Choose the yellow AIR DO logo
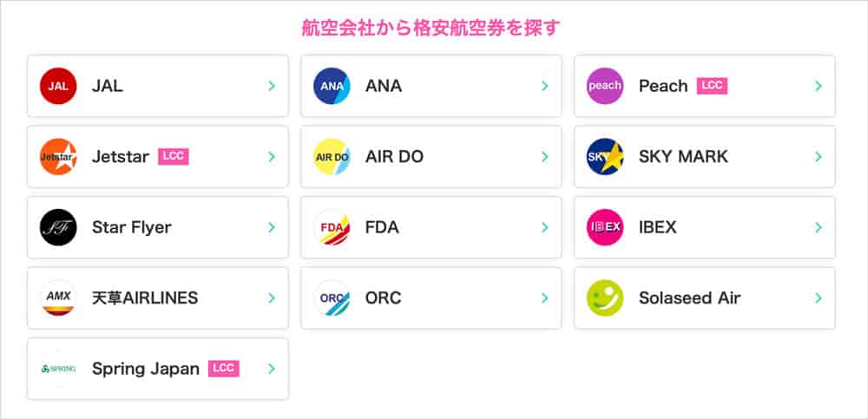The width and height of the screenshot is (868, 419). 332,157
